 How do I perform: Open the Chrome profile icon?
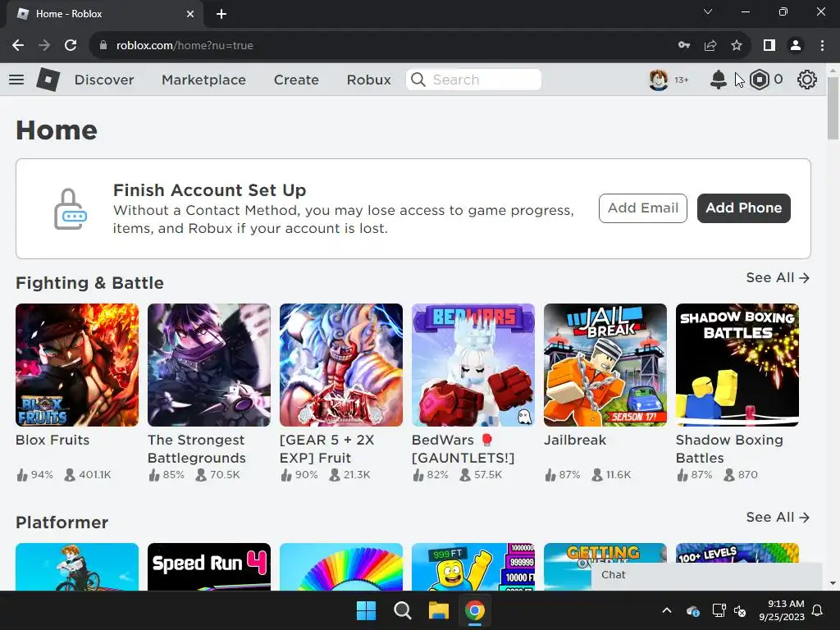[x=796, y=46]
